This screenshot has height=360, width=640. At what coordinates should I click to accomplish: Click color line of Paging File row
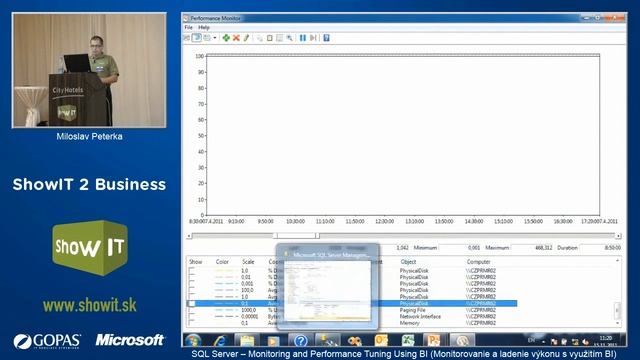click(x=226, y=310)
